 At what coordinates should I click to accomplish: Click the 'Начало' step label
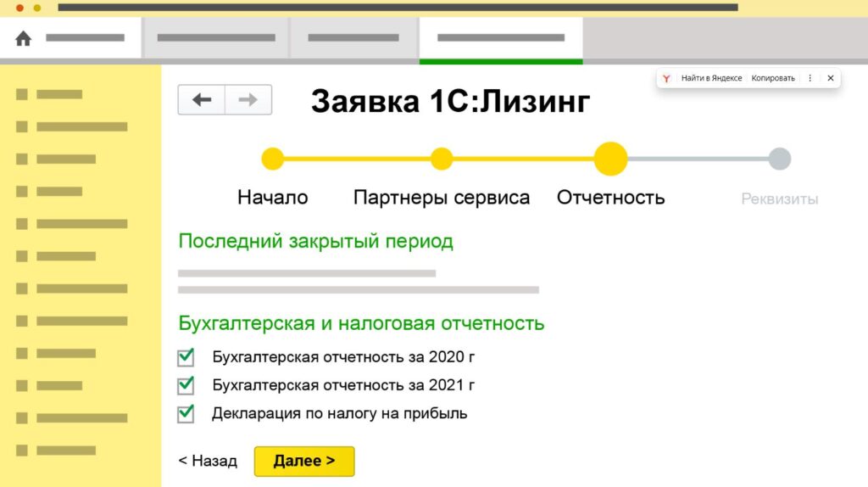pyautogui.click(x=272, y=197)
